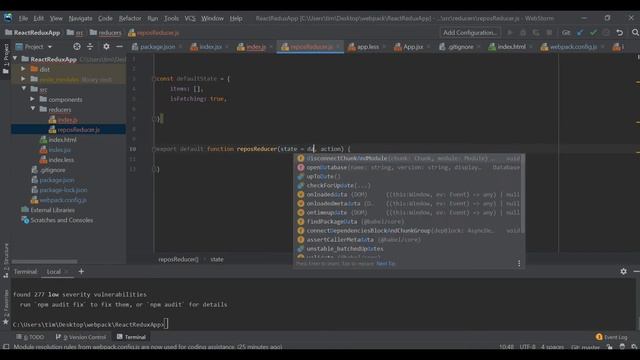This screenshot has width=640, height=360.
Task: Click the Git commit checkmark icon
Action: (x=593, y=33)
